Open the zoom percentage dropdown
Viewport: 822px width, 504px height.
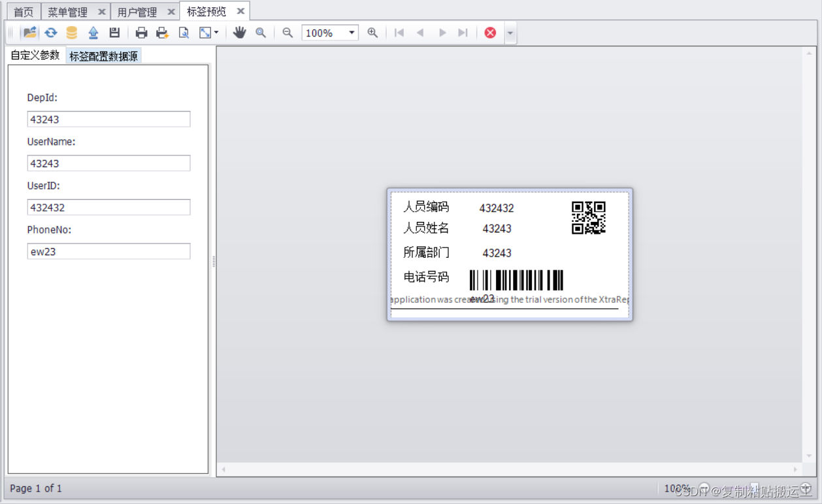350,32
